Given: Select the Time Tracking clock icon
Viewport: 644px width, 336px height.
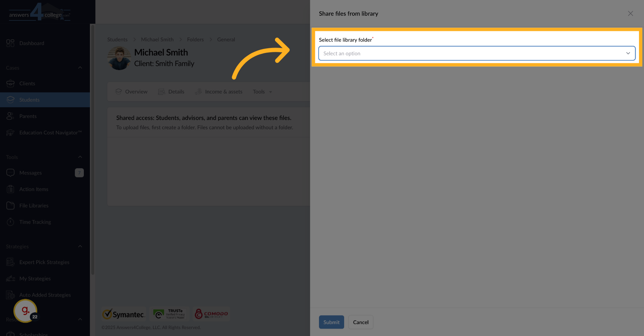Looking at the screenshot, I should pyautogui.click(x=10, y=222).
